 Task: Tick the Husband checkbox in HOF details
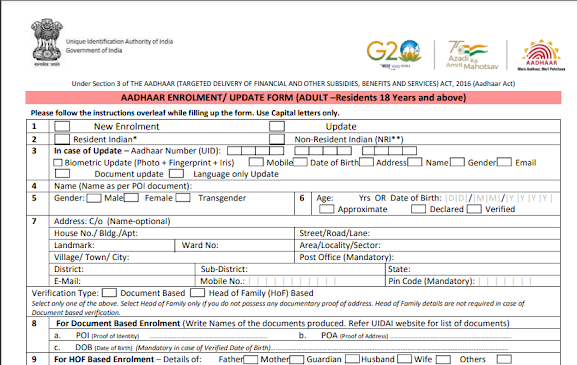(404, 359)
